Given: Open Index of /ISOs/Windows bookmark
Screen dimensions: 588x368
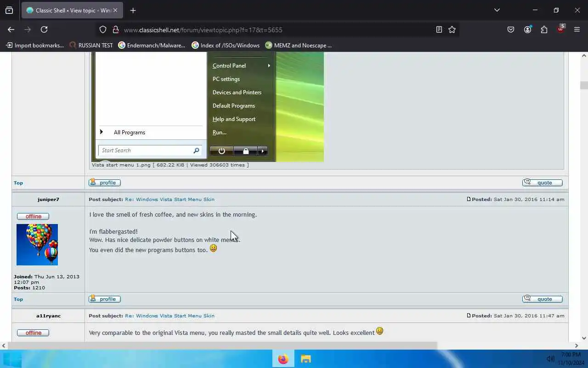Looking at the screenshot, I should pyautogui.click(x=226, y=45).
